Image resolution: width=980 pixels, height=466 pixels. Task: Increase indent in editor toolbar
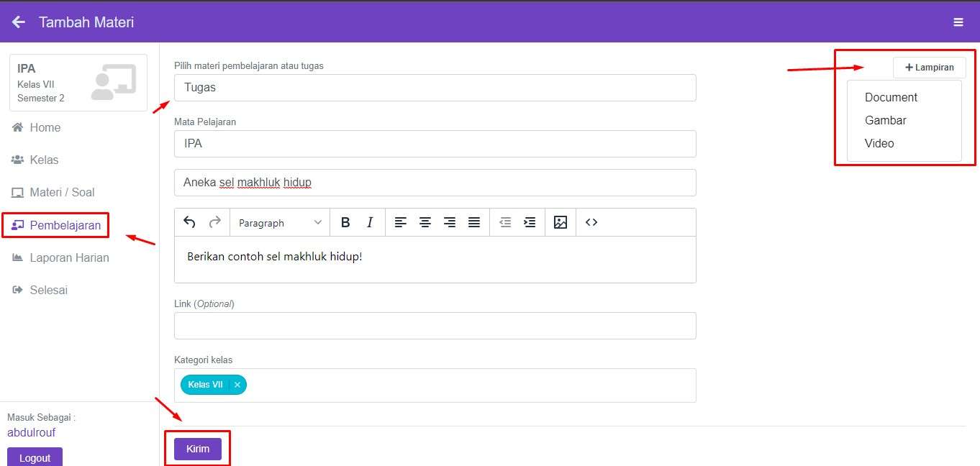pos(530,222)
